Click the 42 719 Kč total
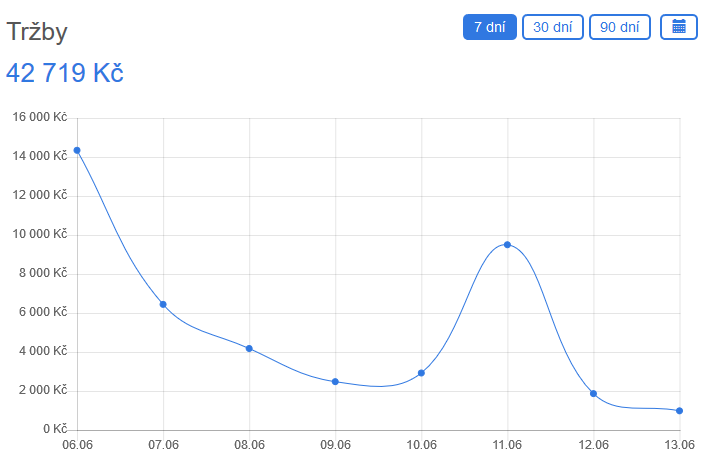 (65, 73)
